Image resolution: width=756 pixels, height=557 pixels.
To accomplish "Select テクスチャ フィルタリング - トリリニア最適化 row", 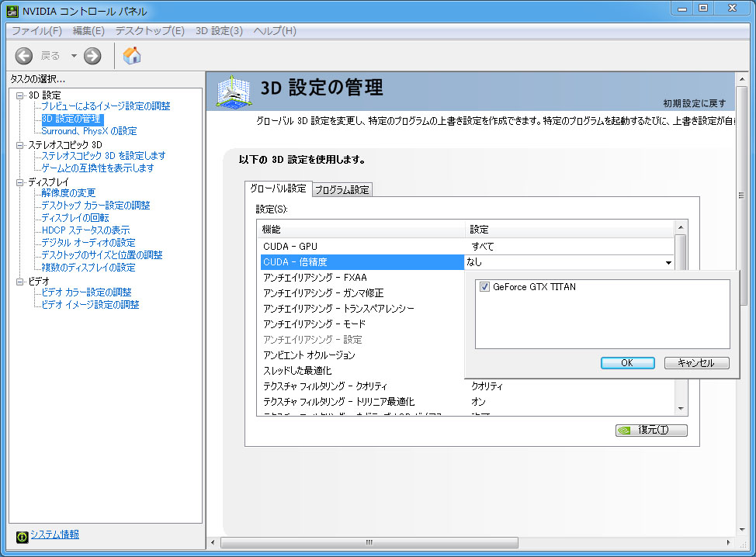I will pos(466,401).
